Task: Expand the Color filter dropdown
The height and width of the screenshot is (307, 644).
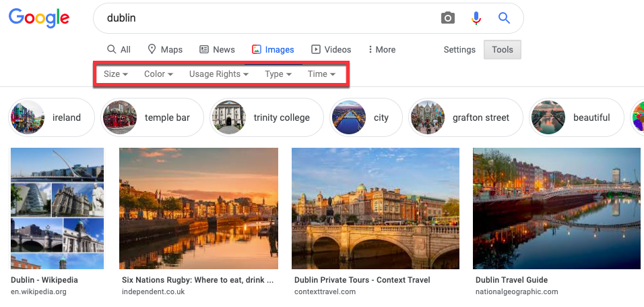Action: [158, 74]
